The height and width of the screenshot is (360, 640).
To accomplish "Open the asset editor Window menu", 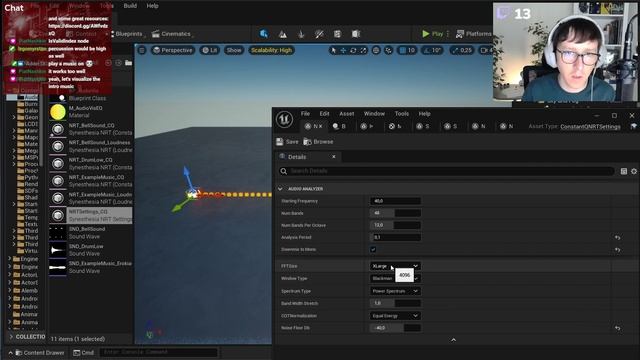I will point(374,113).
